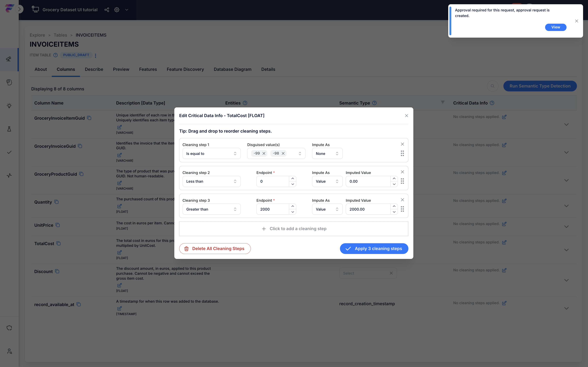Go to the Tables breadcrumb link
Screen dimensions: 588x367
tap(60, 35)
